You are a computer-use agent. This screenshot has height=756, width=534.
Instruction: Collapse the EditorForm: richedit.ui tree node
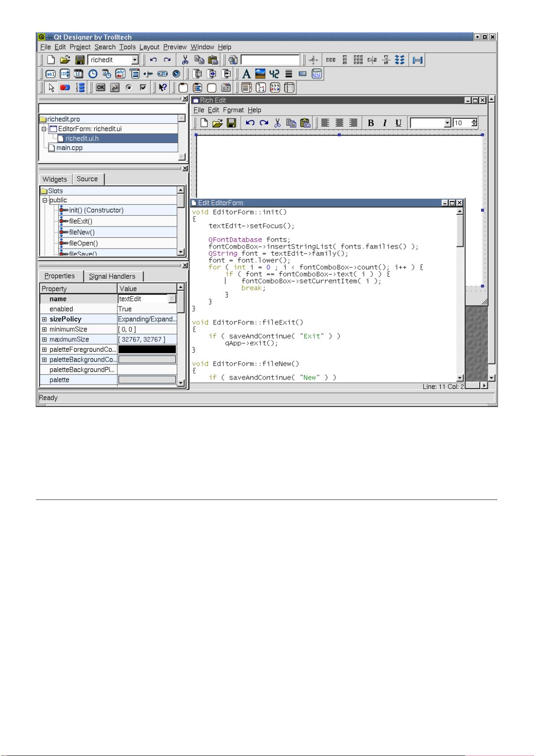coord(44,129)
